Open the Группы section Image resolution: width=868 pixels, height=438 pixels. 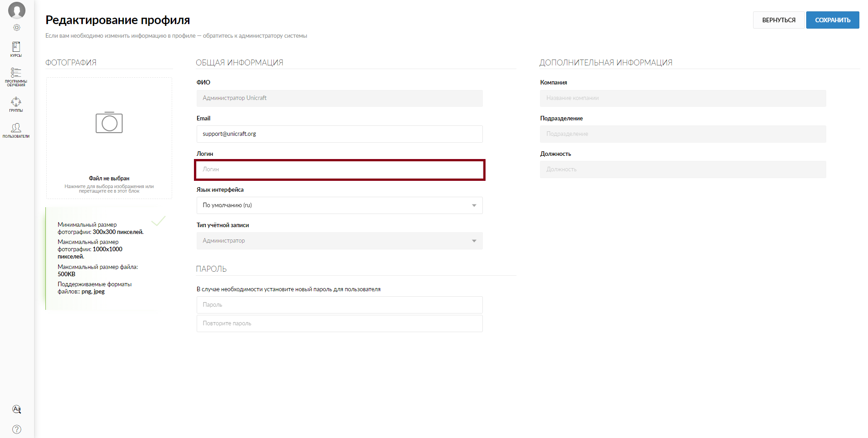click(x=16, y=104)
